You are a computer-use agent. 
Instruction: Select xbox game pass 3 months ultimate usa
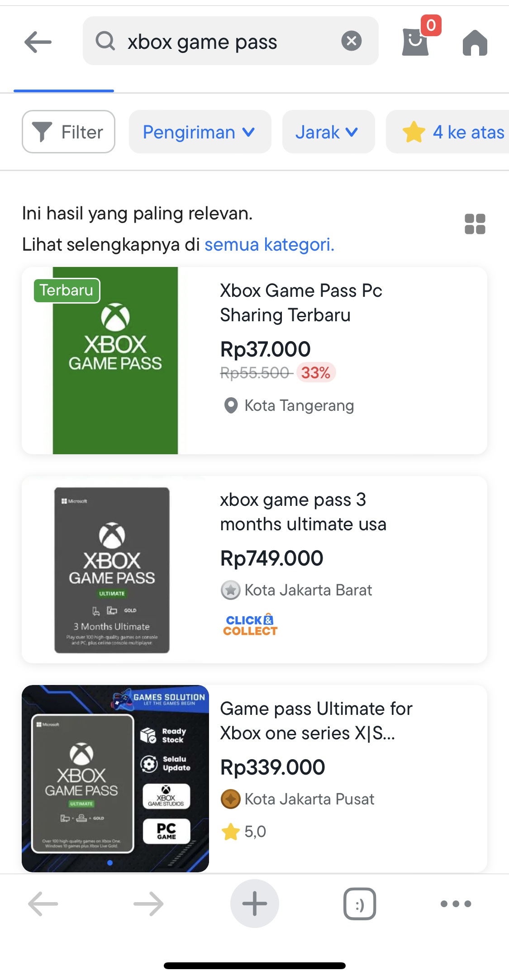(303, 512)
